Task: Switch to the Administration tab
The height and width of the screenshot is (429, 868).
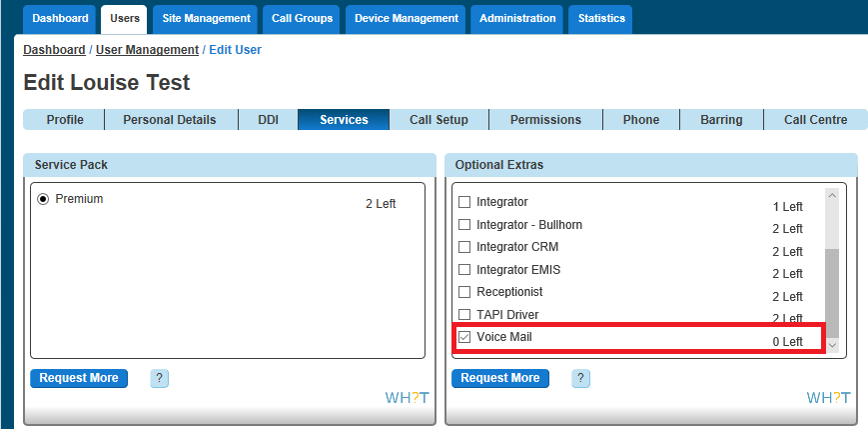Action: (517, 18)
